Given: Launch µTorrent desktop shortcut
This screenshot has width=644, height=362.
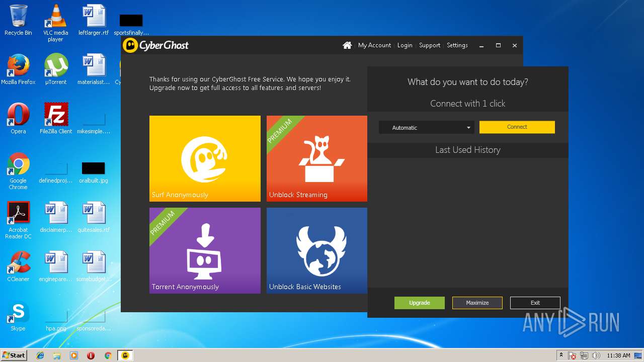Looking at the screenshot, I should [55, 69].
